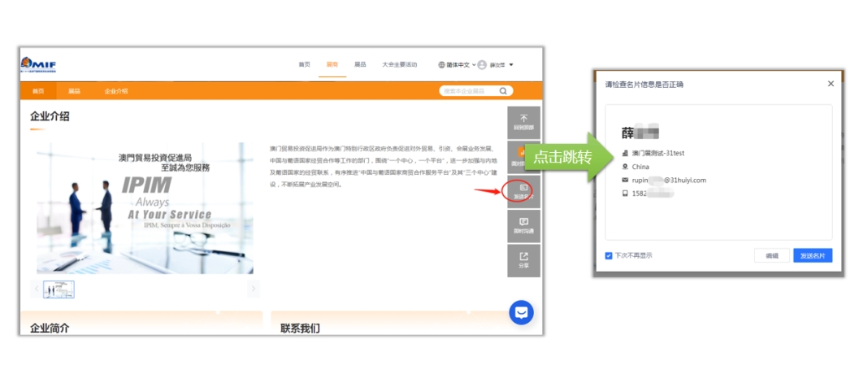This screenshot has width=868, height=383.
Task: Click the envelope icon beside the email address
Action: [626, 180]
